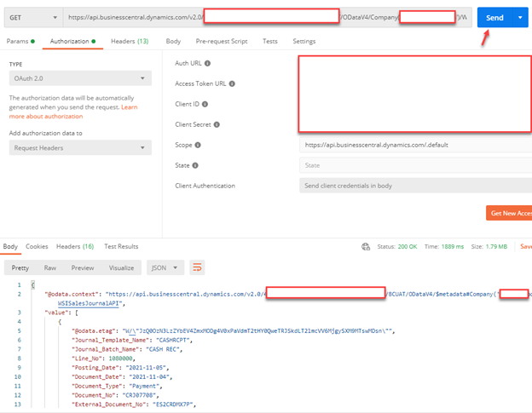
Task: Click the Time 1889 ms value
Action: pyautogui.click(x=452, y=247)
